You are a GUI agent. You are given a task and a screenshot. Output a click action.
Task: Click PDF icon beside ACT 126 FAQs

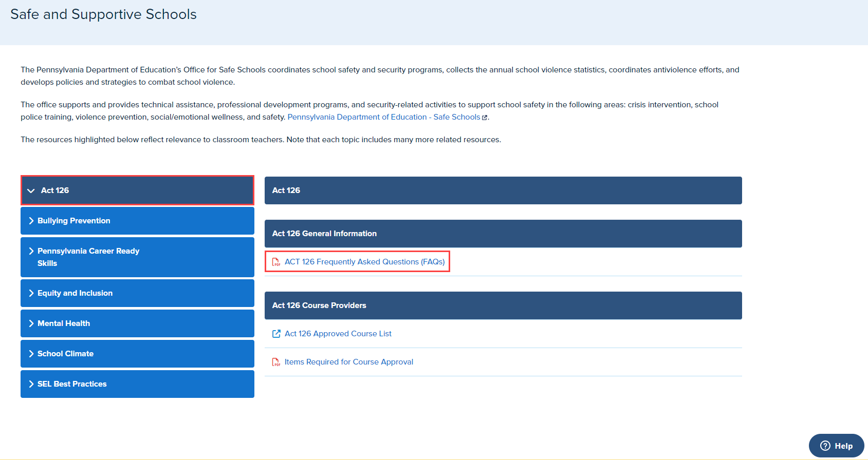click(x=276, y=262)
